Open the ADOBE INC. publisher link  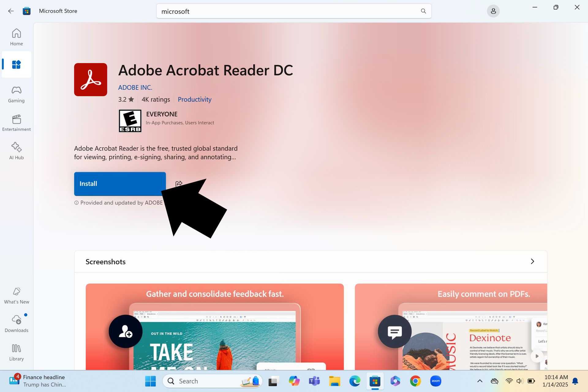(x=135, y=88)
